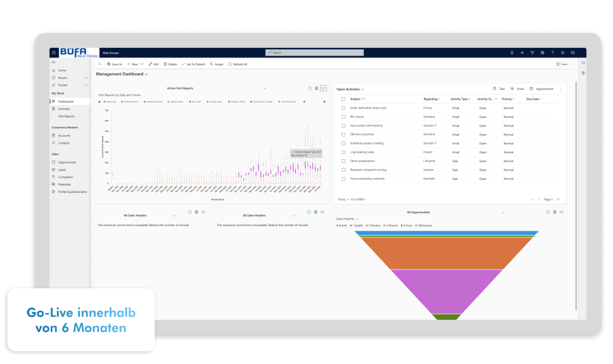Open the app launcher waffle icon
Viewport: 613px width, 364px height.
(x=54, y=52)
